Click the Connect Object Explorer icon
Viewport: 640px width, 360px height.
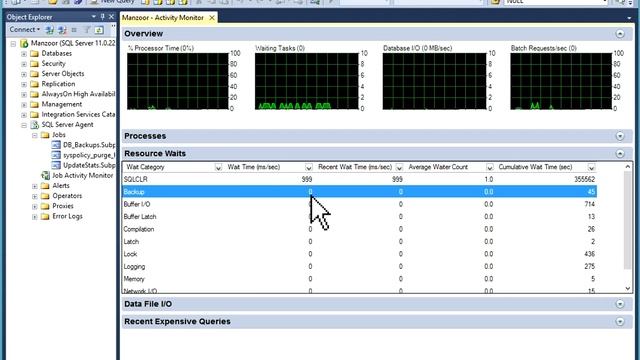[49, 30]
